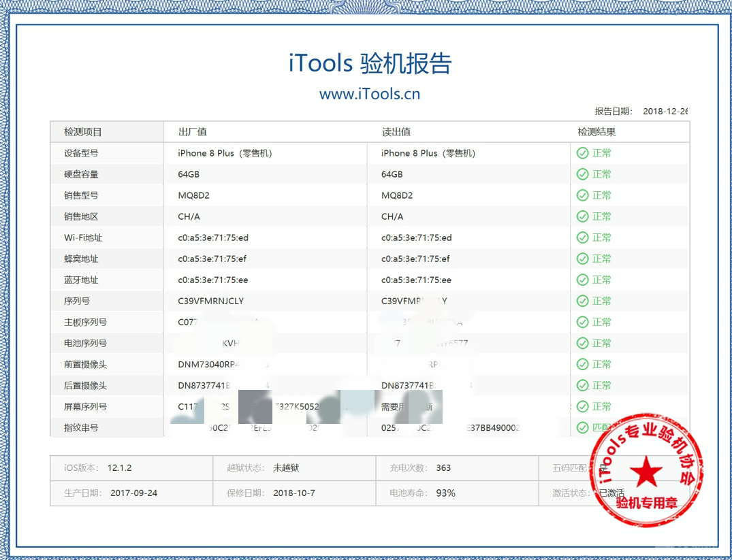
Task: Click the 报告日期 value 2018-12-26
Action: 665,111
